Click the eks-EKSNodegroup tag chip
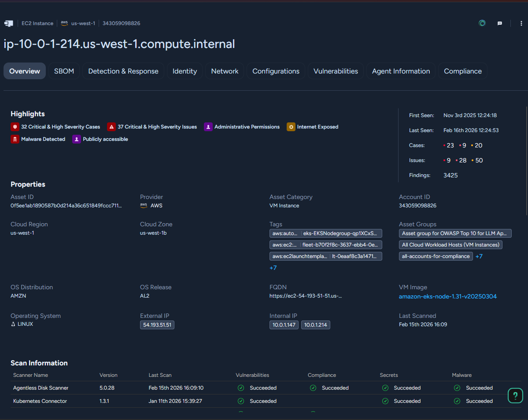 [x=325, y=234]
